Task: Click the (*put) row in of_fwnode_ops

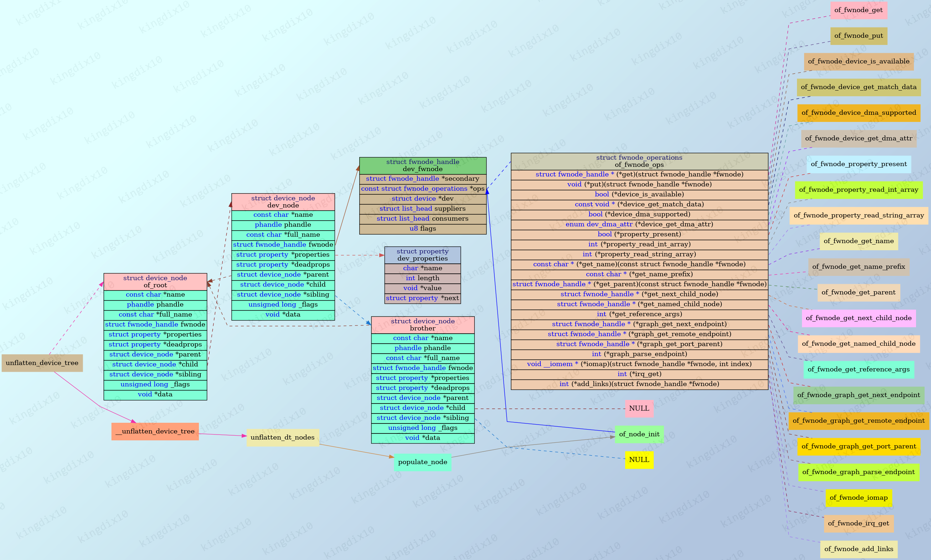Action: point(639,185)
